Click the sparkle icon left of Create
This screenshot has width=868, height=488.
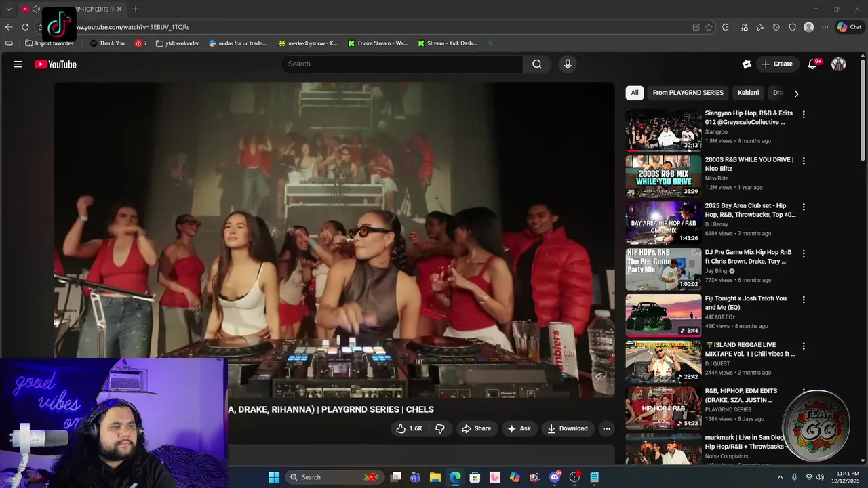pyautogui.click(x=747, y=64)
